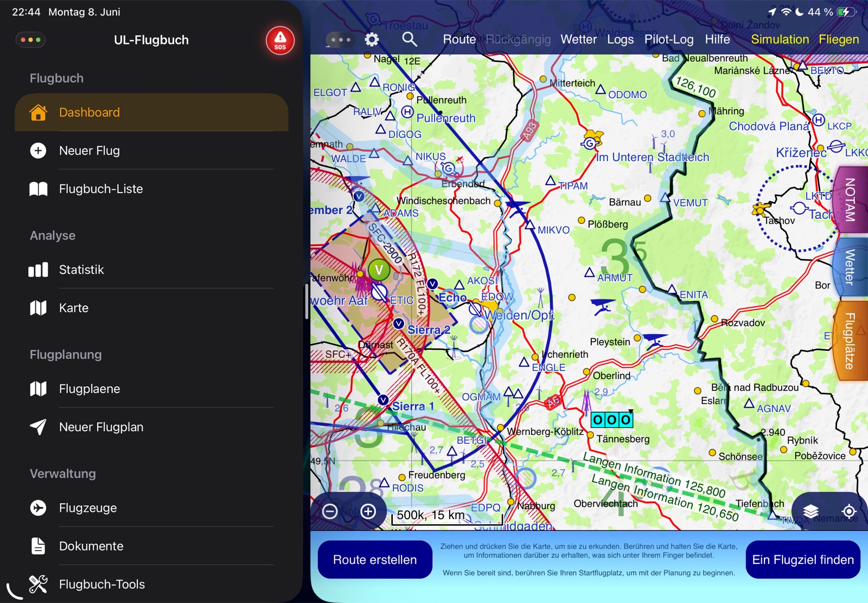This screenshot has width=868, height=603.
Task: Center map on current location
Action: click(x=849, y=511)
